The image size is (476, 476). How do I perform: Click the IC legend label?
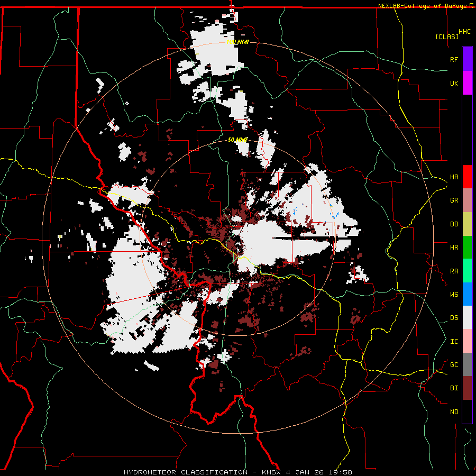coord(454,342)
